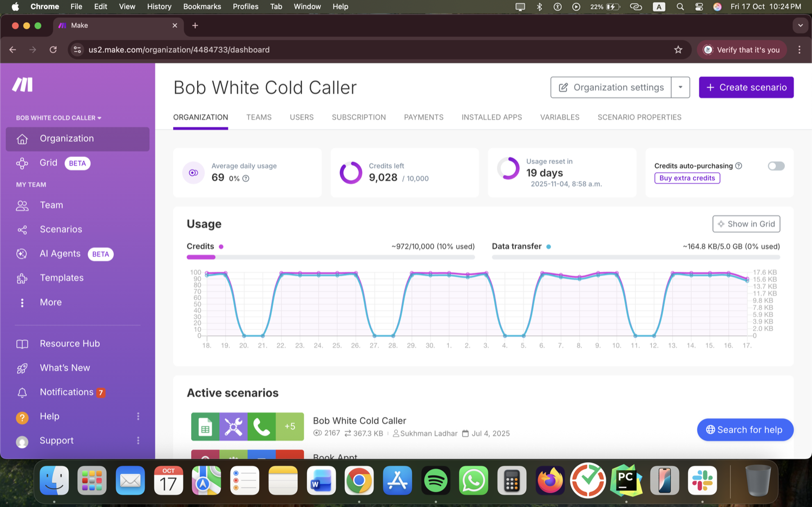Close the Make browser tab
The width and height of the screenshot is (812, 507).
point(175,25)
